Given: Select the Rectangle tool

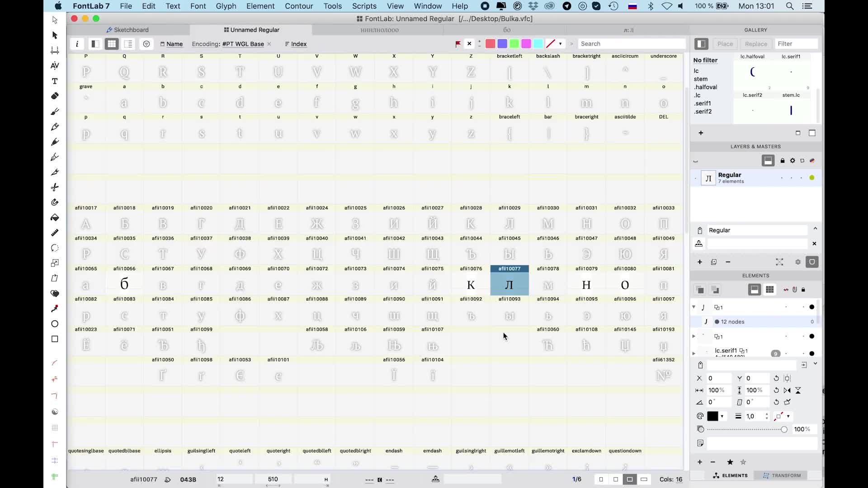Looking at the screenshot, I should pos(55,339).
